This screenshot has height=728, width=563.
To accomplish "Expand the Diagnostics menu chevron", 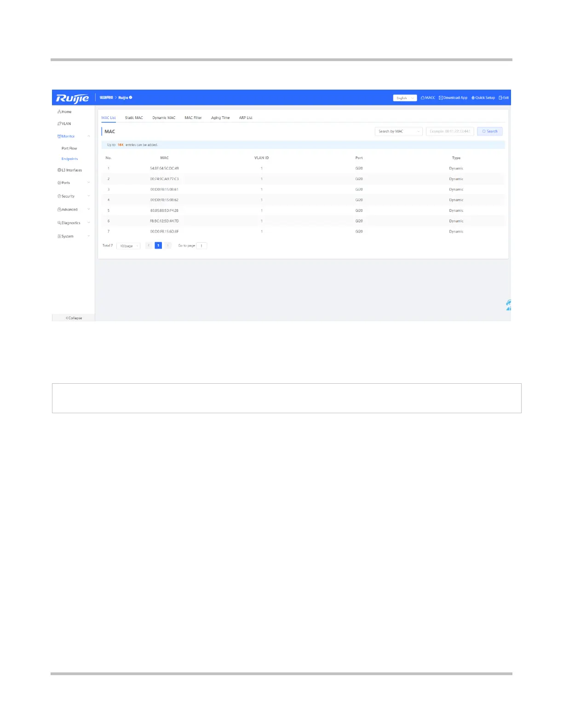I will [89, 223].
